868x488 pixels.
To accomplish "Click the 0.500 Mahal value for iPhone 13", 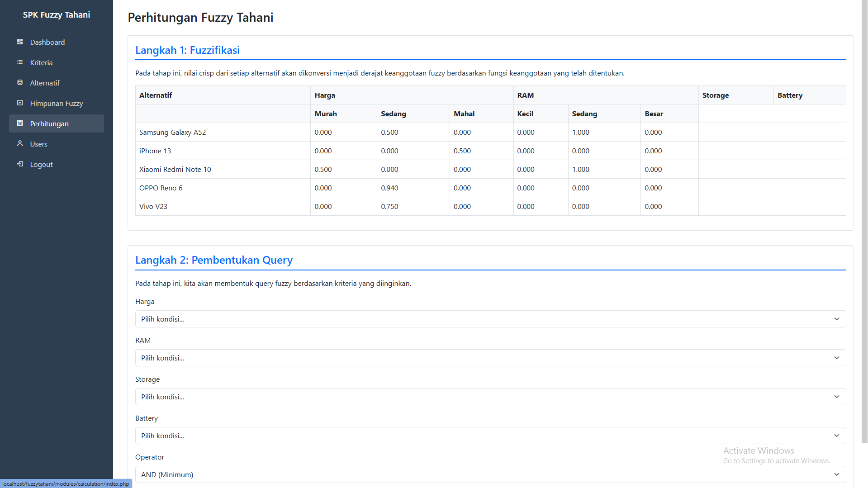I will (462, 151).
